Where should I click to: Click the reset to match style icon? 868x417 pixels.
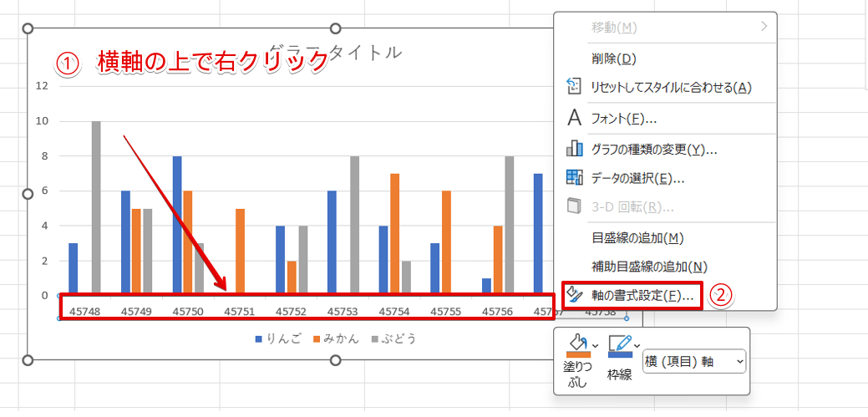(574, 87)
